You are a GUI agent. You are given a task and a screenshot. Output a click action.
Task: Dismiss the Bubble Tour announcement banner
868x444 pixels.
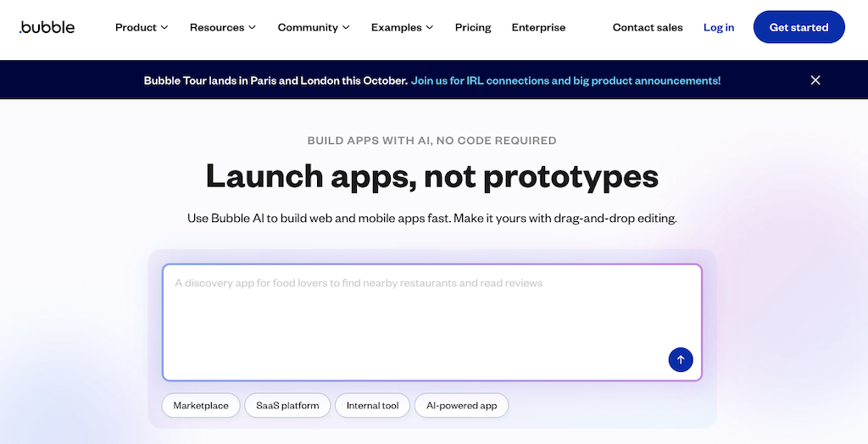click(815, 80)
